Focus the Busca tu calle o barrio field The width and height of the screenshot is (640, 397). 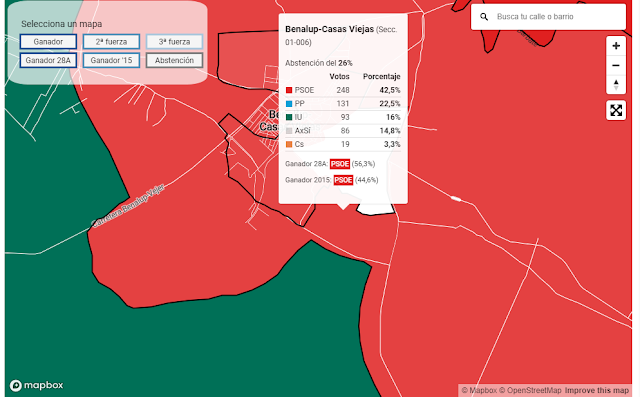(548, 17)
